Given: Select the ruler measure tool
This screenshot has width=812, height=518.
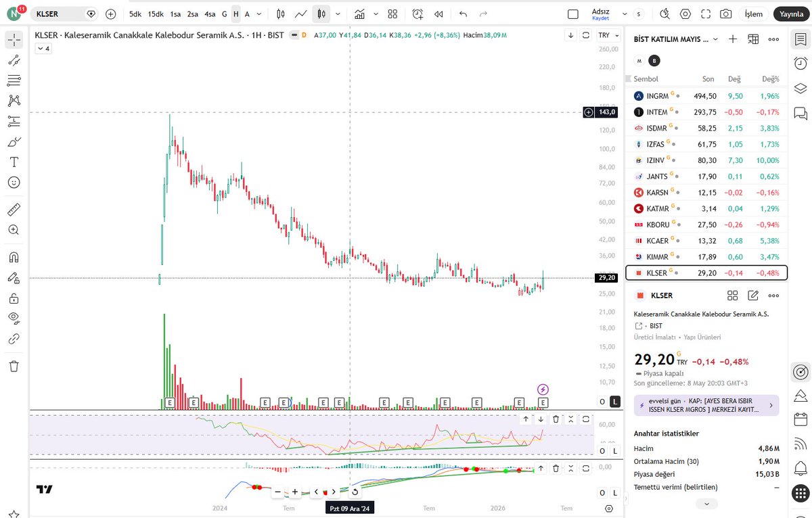Looking at the screenshot, I should (x=14, y=210).
